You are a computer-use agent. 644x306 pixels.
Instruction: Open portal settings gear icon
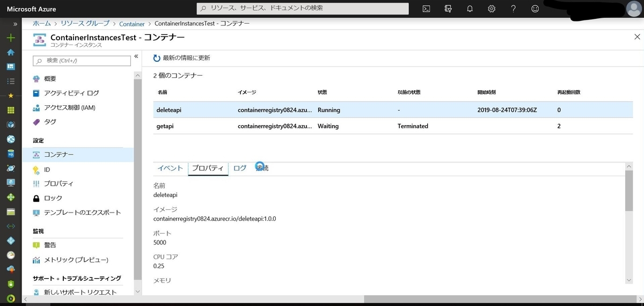point(492,9)
